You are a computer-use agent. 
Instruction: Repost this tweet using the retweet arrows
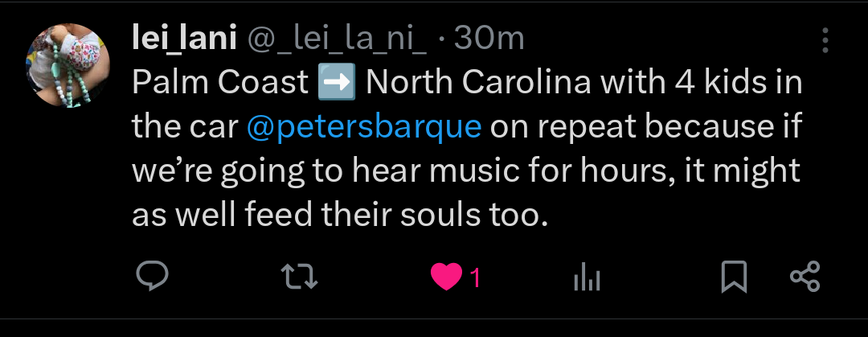point(301,277)
